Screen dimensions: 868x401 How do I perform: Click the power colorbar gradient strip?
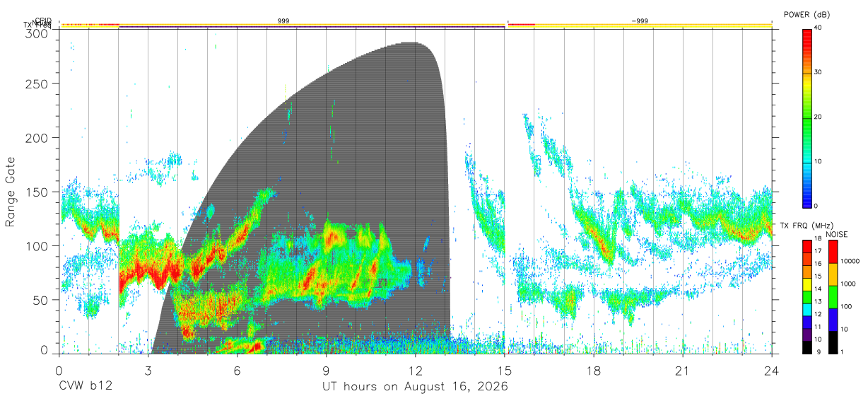pos(807,117)
